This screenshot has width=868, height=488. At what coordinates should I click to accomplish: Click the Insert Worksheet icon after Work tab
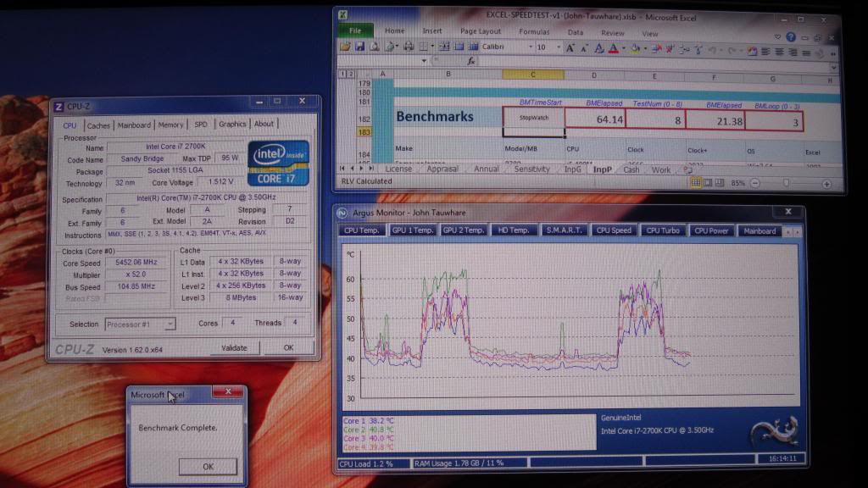point(687,169)
